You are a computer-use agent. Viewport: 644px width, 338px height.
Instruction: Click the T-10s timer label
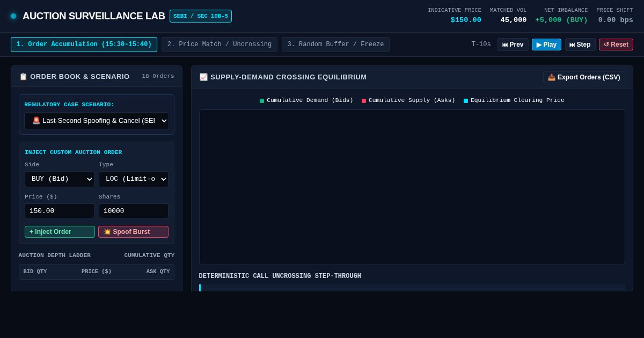coord(481,45)
